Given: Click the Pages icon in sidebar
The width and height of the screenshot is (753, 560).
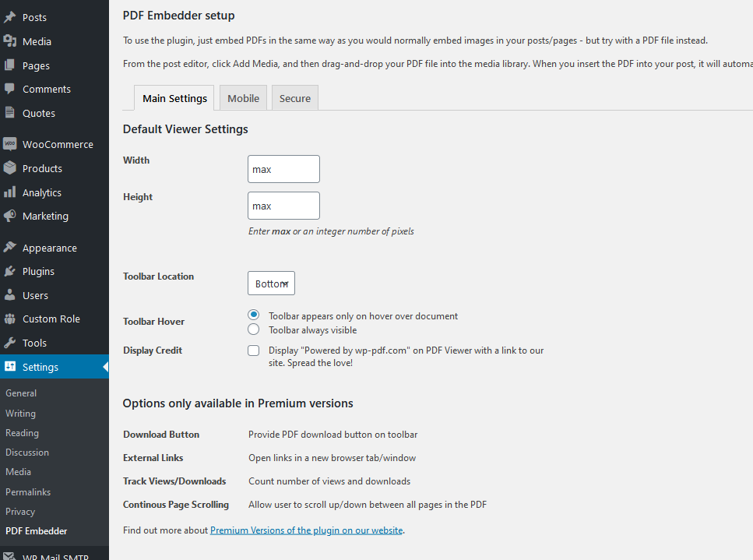Looking at the screenshot, I should click(x=9, y=65).
